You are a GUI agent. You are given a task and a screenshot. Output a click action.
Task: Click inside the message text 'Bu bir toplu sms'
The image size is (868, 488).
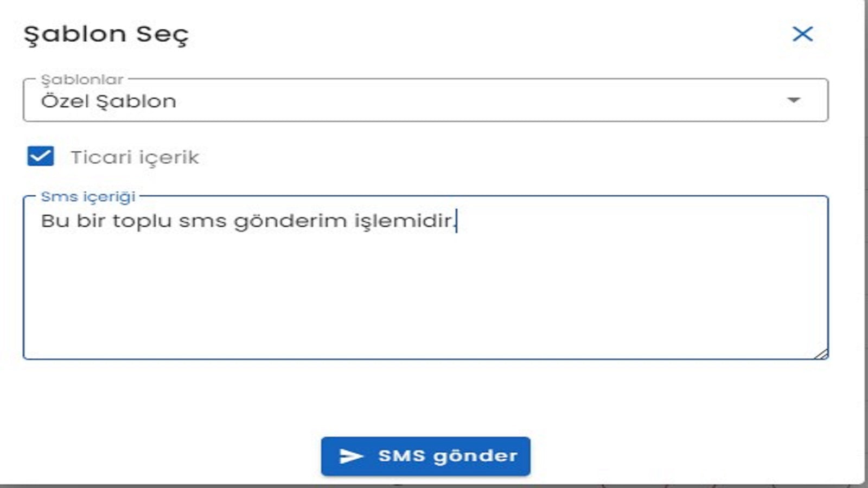[133, 221]
